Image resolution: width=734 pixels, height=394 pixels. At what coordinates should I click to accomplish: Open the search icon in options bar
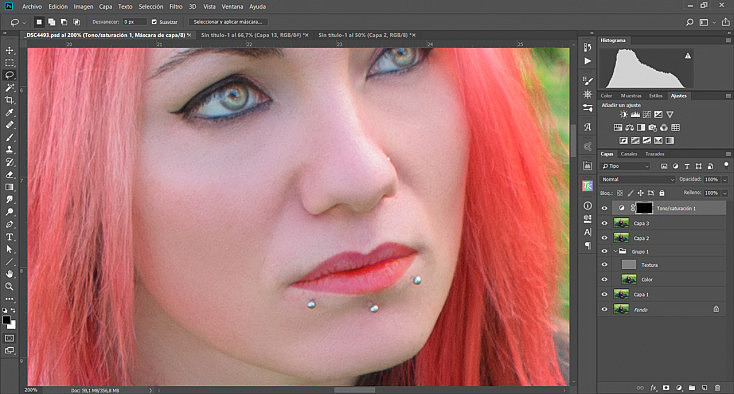coord(690,22)
